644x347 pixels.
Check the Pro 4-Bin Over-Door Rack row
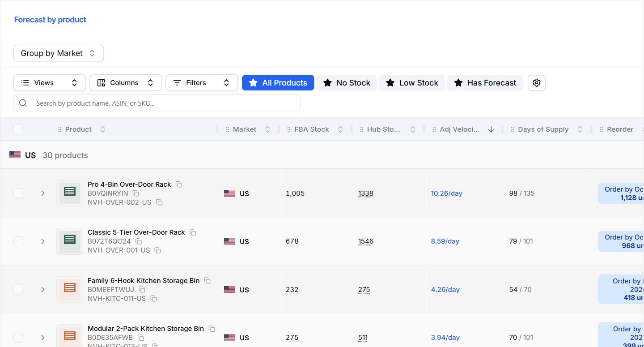click(18, 193)
